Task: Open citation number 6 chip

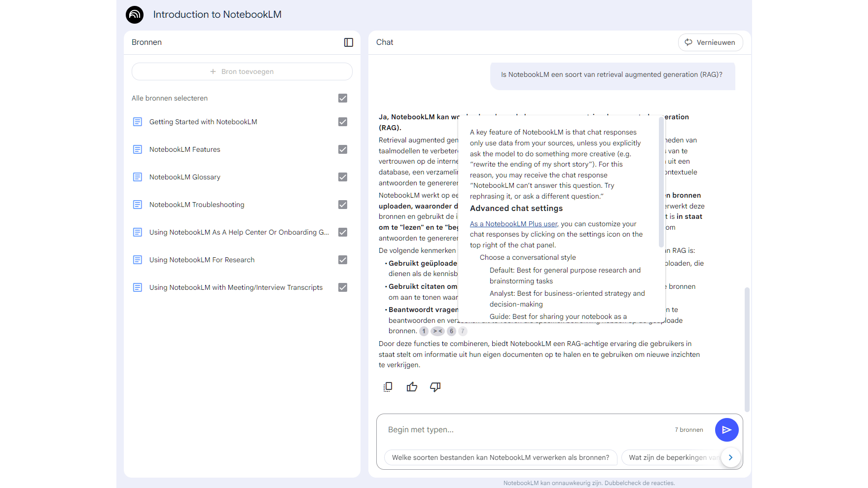Action: tap(451, 331)
